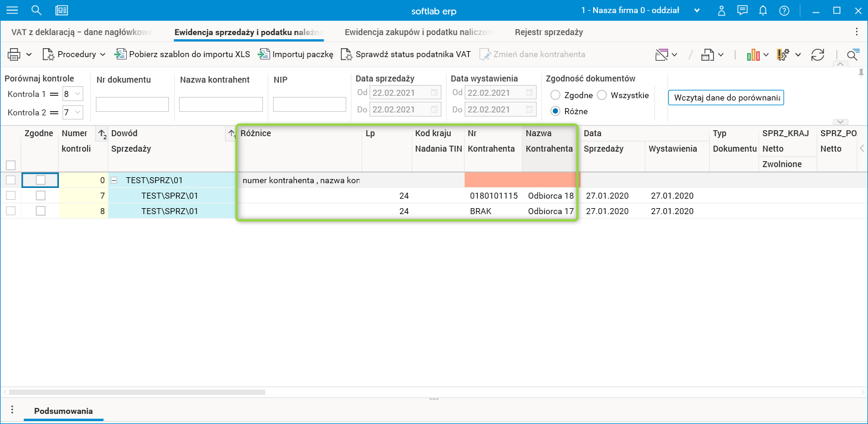Open the colored bar chart icon
The image size is (868, 424).
[x=753, y=55]
